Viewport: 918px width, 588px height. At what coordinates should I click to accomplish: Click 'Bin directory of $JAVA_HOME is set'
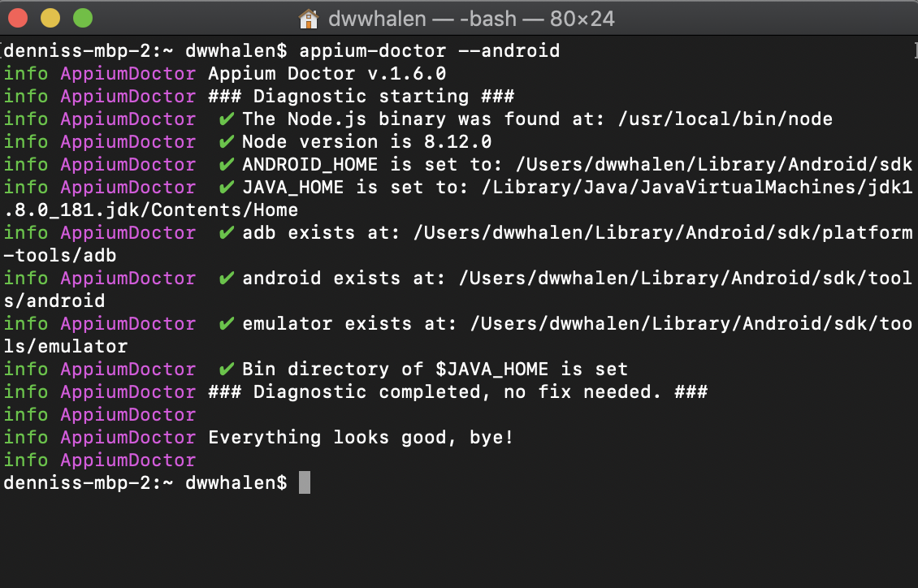(435, 370)
